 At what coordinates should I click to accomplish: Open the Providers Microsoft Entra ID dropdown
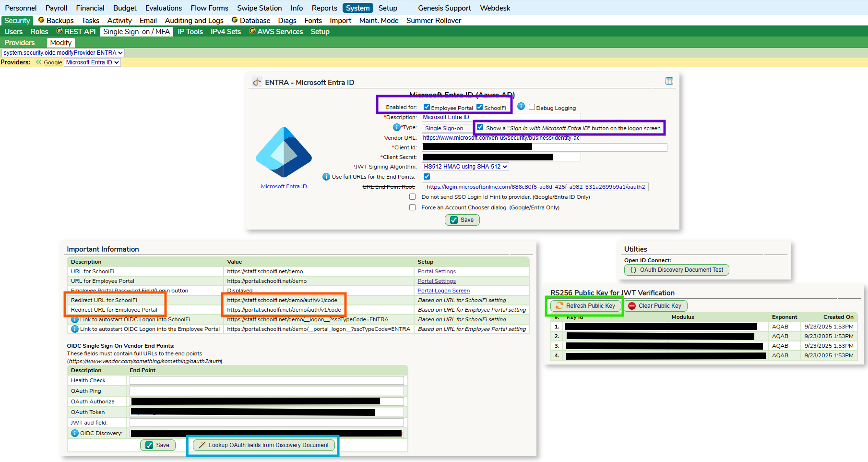coord(92,62)
